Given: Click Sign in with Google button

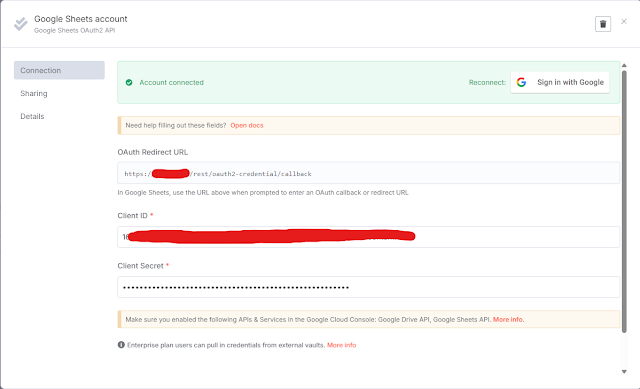Looking at the screenshot, I should [560, 82].
